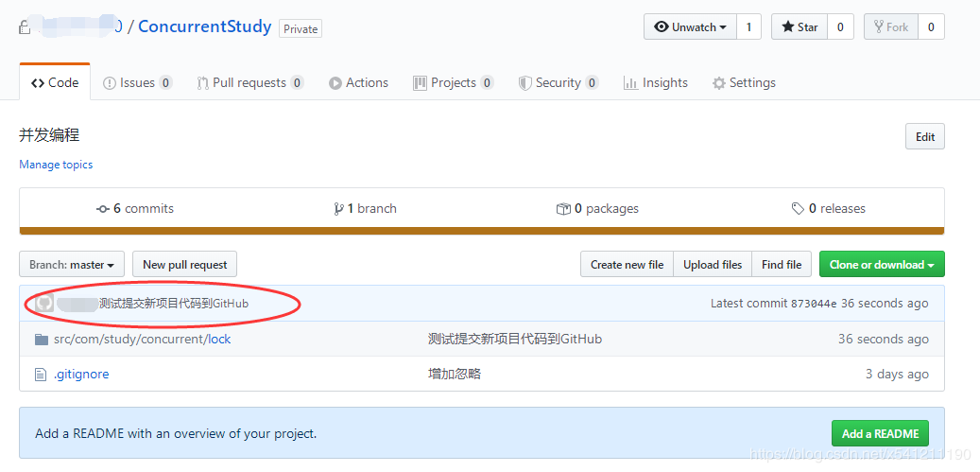980x472 pixels.
Task: Click the Actions play icon
Action: 335,83
